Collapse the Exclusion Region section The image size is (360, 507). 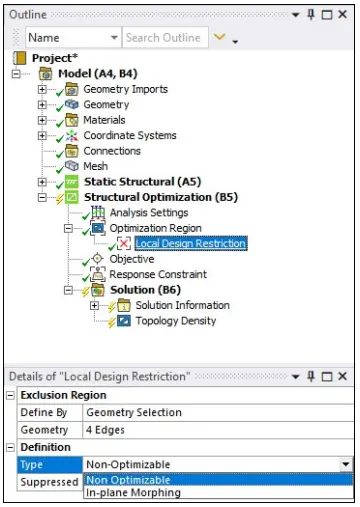pos(11,395)
